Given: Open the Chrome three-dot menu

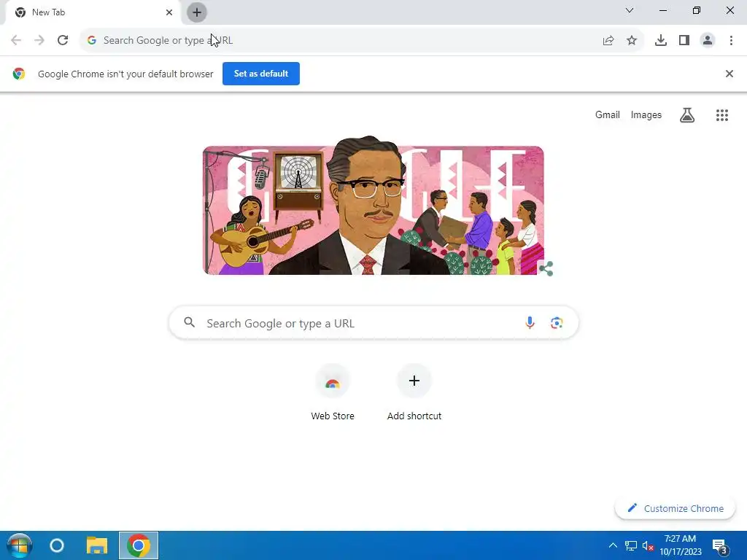Looking at the screenshot, I should (731, 41).
